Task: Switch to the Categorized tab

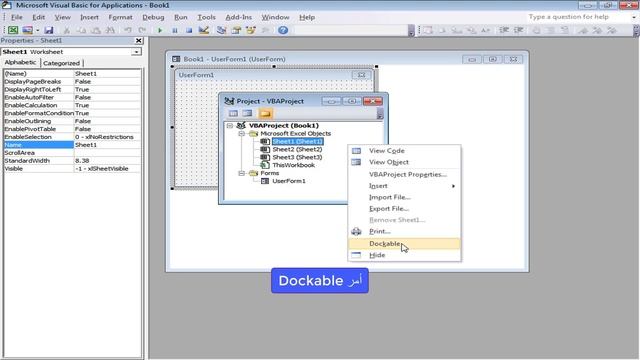Action: click(62, 63)
